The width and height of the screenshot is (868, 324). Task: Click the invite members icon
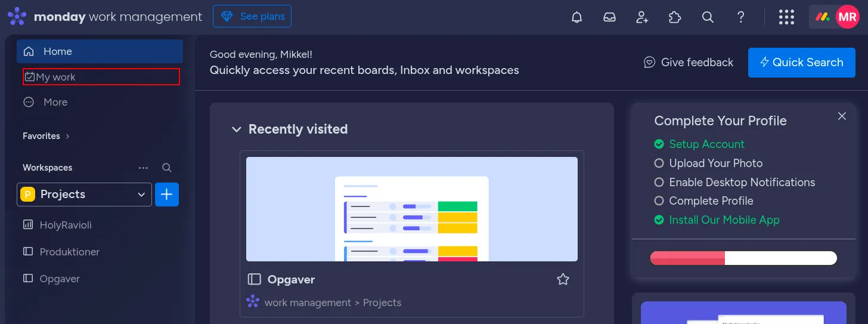[642, 17]
